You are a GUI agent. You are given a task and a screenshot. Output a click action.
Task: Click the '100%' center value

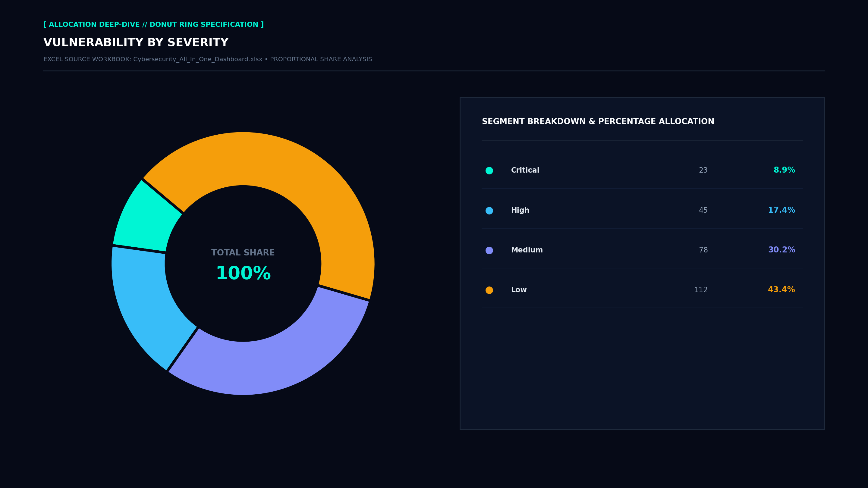(x=243, y=273)
